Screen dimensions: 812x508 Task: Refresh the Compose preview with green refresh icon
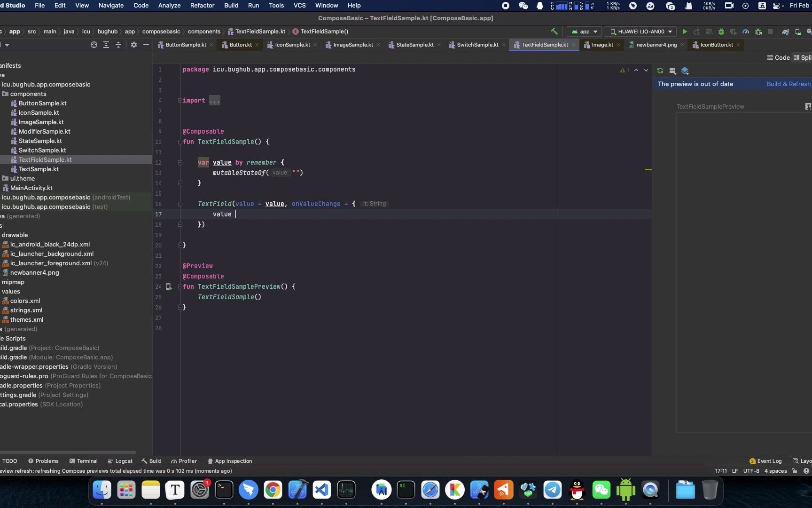pos(660,71)
